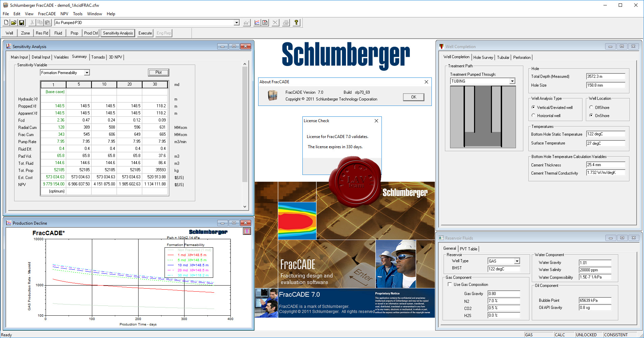Open the NPV menu
Image resolution: width=644 pixels, height=338 pixels.
point(64,14)
